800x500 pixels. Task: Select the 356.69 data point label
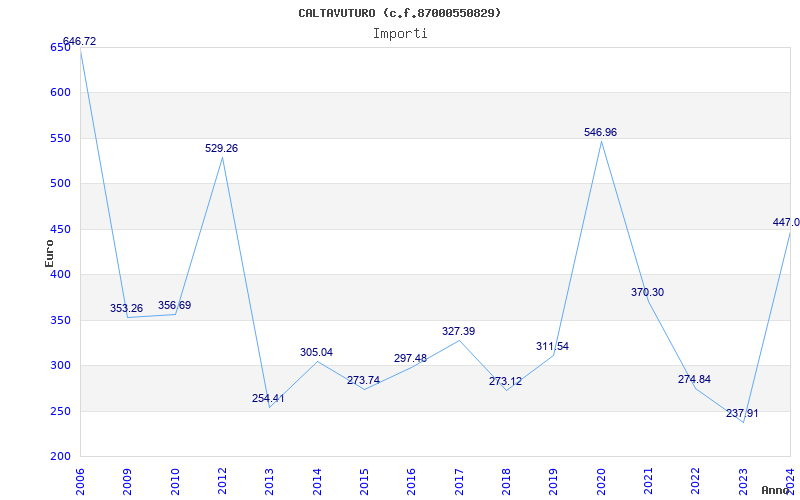[174, 305]
